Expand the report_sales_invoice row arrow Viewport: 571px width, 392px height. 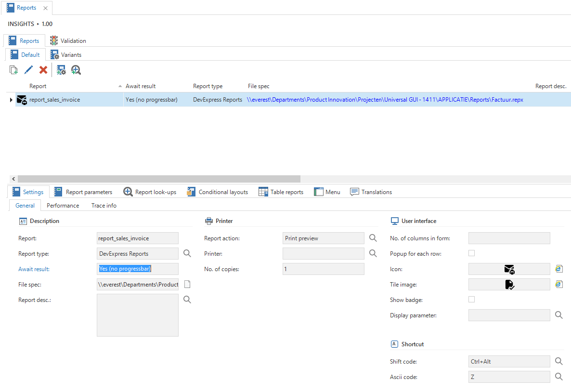click(x=11, y=100)
